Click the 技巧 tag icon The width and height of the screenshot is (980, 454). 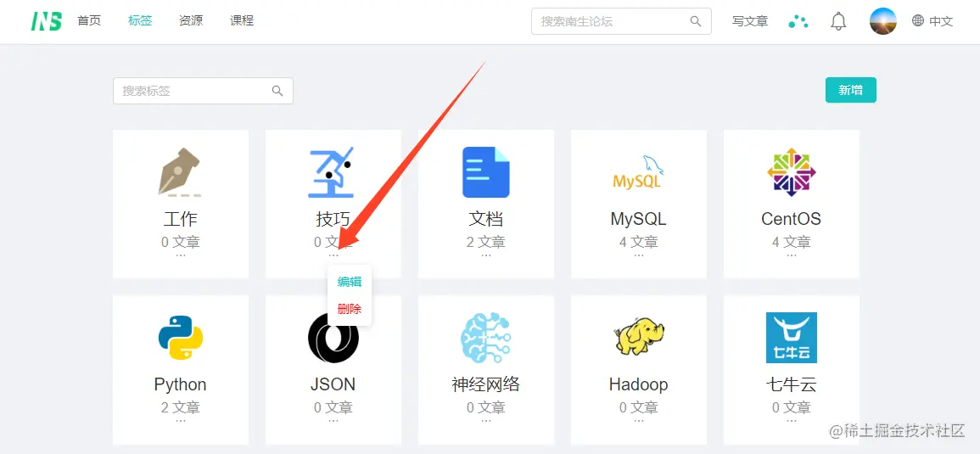point(333,172)
